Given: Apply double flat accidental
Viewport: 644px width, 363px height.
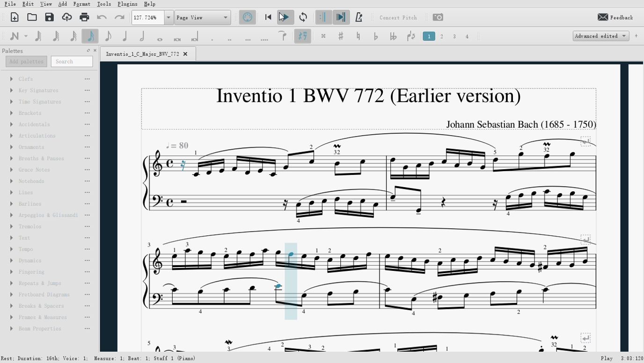Looking at the screenshot, I should click(x=393, y=36).
